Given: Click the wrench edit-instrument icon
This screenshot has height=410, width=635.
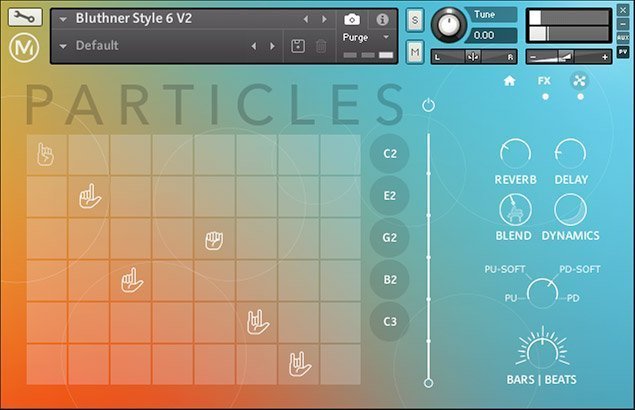Looking at the screenshot, I should 23,18.
